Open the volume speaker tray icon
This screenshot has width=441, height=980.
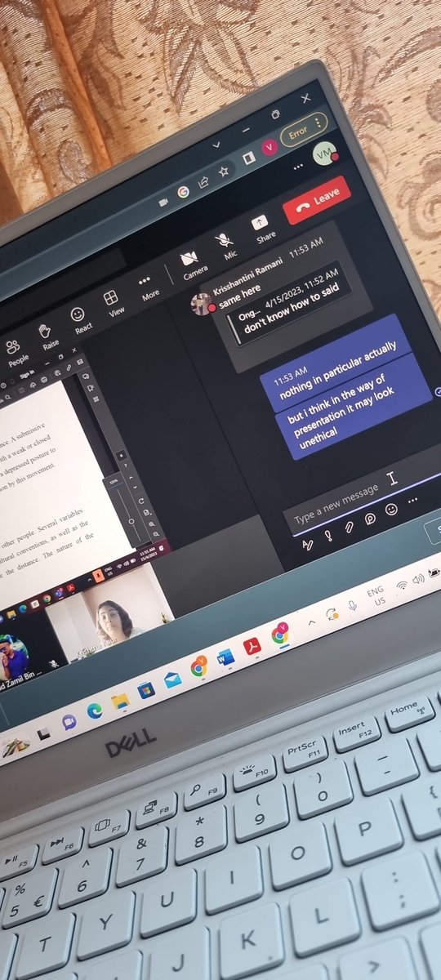(x=418, y=578)
